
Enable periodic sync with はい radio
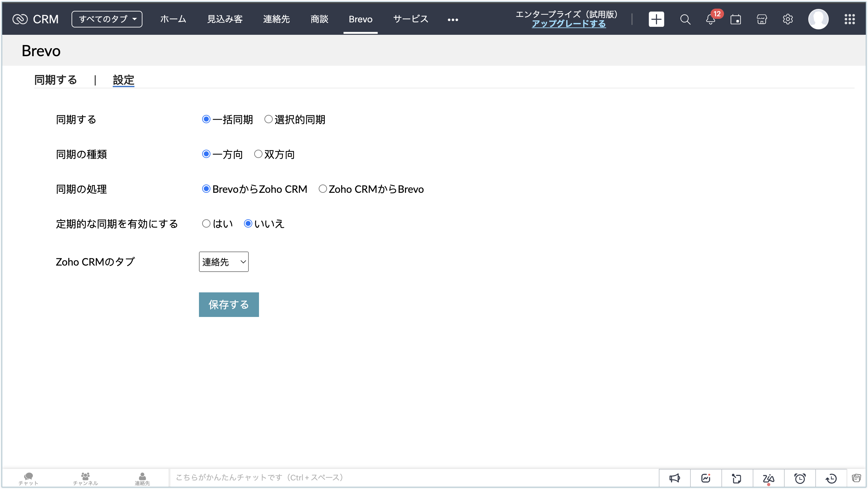click(206, 224)
